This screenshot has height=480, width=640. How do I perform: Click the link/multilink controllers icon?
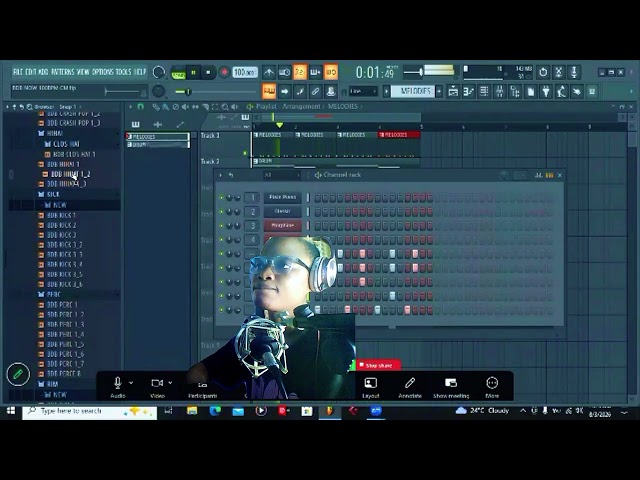315,91
